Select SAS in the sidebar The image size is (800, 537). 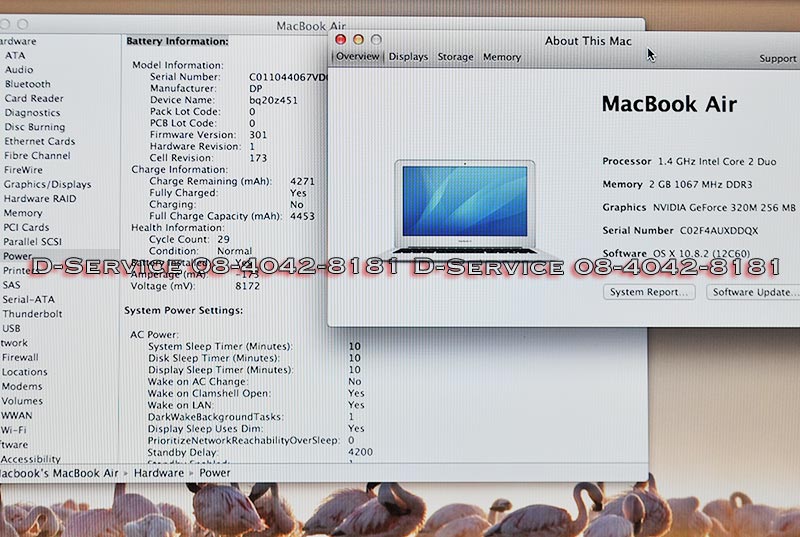pos(11,285)
